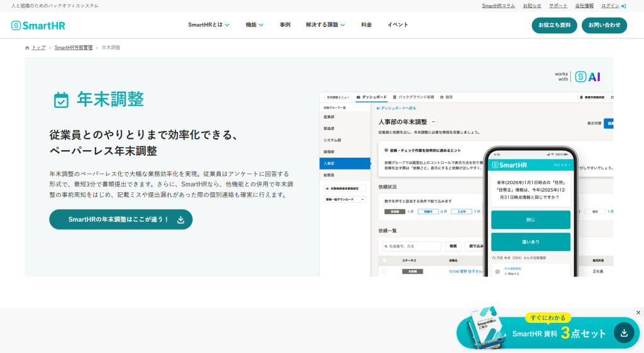Go to トップ in the breadcrumb
Screen dimensions: 644x353
pyautogui.click(x=38, y=48)
